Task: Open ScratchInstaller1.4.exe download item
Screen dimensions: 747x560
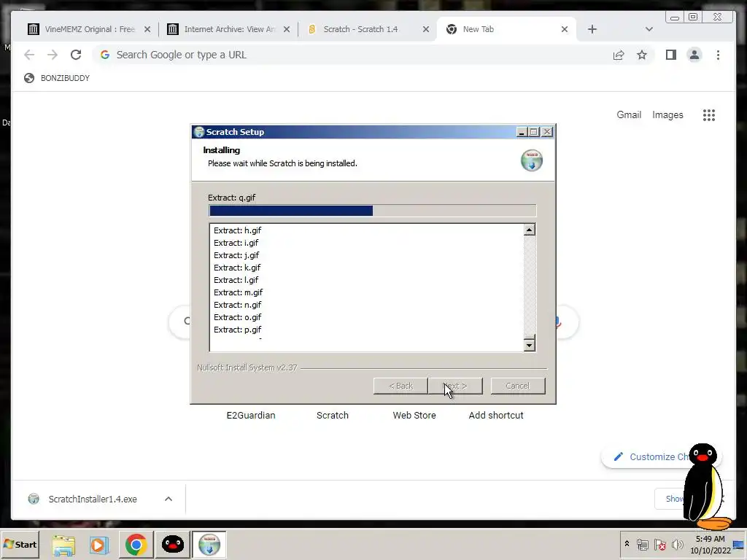Action: [93, 499]
